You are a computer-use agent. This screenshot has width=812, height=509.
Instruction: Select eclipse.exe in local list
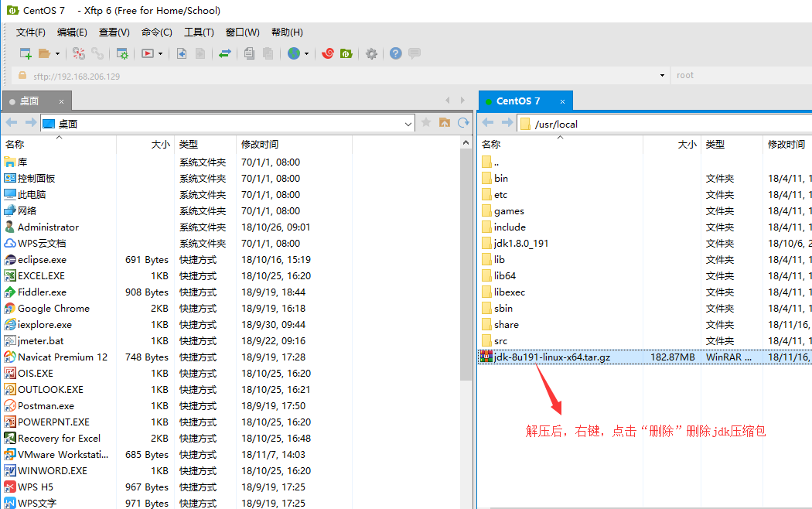tap(42, 259)
